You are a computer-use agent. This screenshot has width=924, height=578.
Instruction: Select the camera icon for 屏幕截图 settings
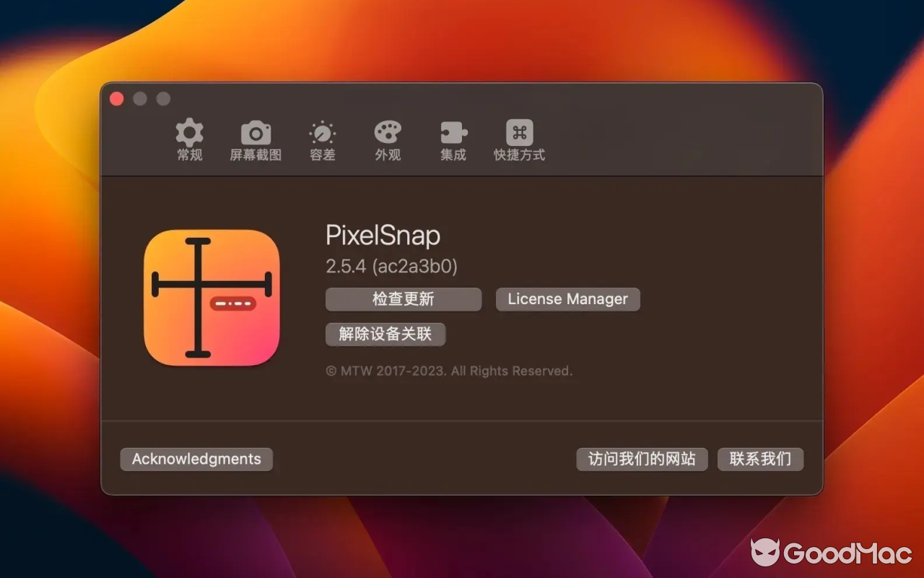254,132
